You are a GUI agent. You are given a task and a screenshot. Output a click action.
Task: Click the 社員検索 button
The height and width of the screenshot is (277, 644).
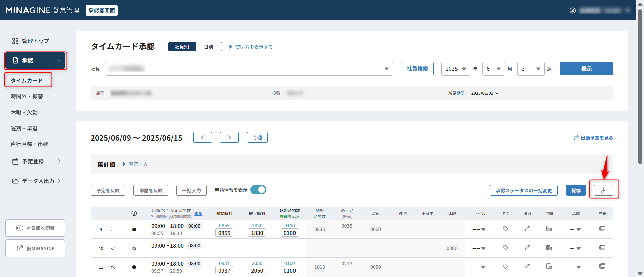point(417,69)
